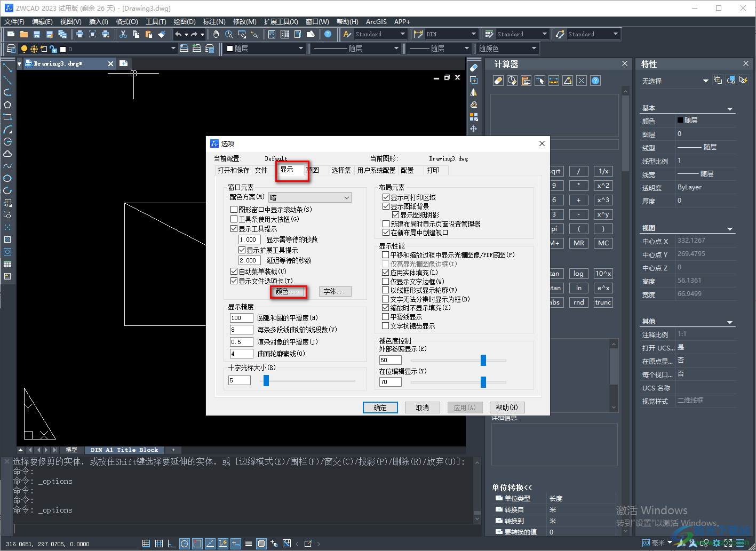Uncheck Show file tabs (显示文件选项卡) checkbox
Screen dimensions: 756x551
(234, 281)
